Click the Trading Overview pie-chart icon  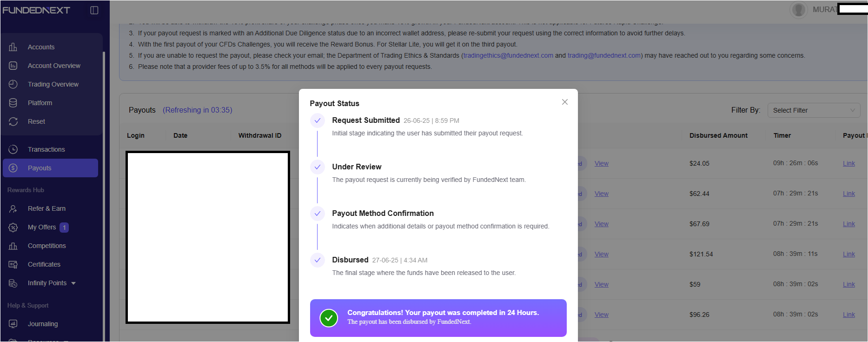tap(13, 84)
